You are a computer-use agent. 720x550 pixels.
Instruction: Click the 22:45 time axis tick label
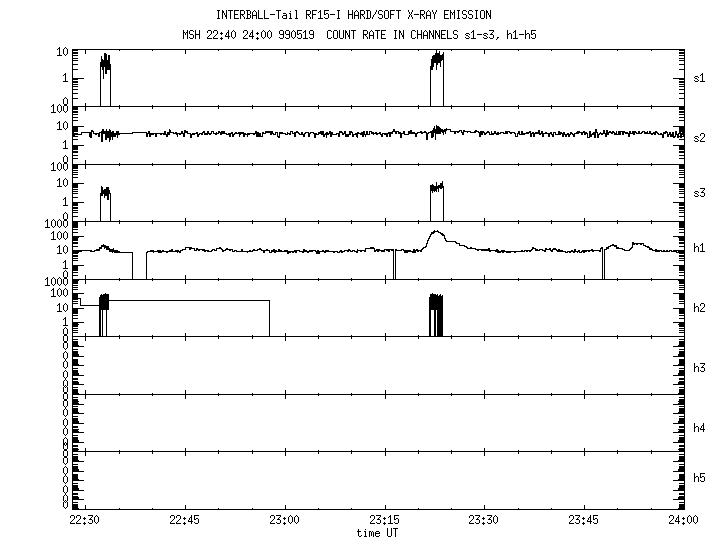pos(184,520)
